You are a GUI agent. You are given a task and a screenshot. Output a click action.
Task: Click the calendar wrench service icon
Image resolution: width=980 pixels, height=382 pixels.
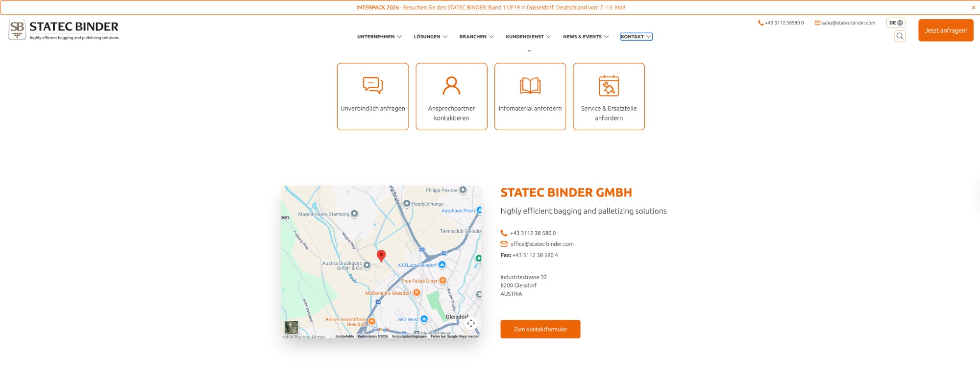pos(609,86)
